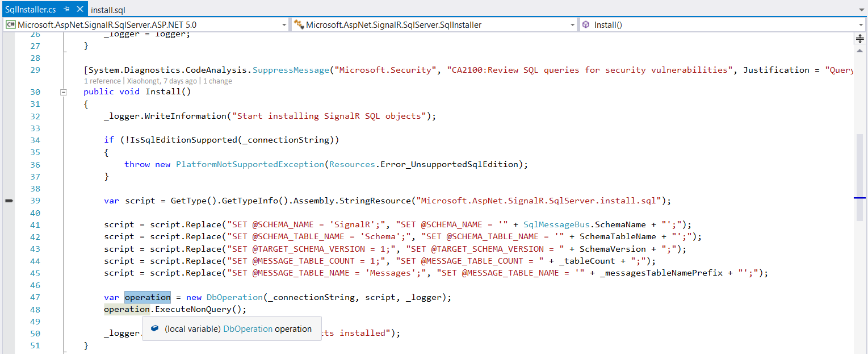This screenshot has width=868, height=354.
Task: Open the active documents list arrow
Action: (861, 10)
